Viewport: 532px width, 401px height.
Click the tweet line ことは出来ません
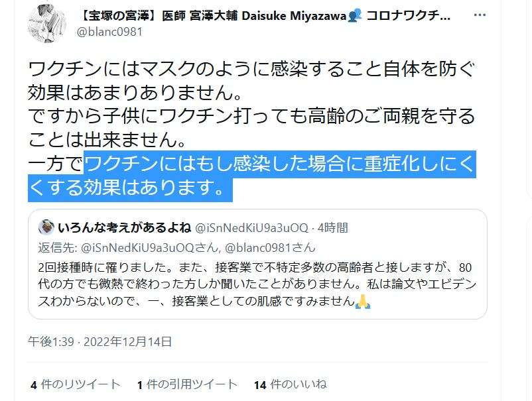coord(107,140)
